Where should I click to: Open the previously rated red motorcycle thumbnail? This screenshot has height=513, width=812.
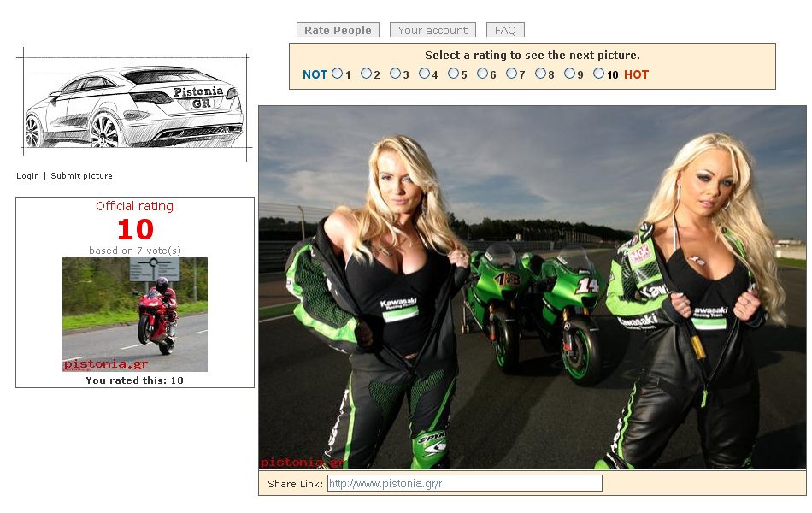pos(135,314)
